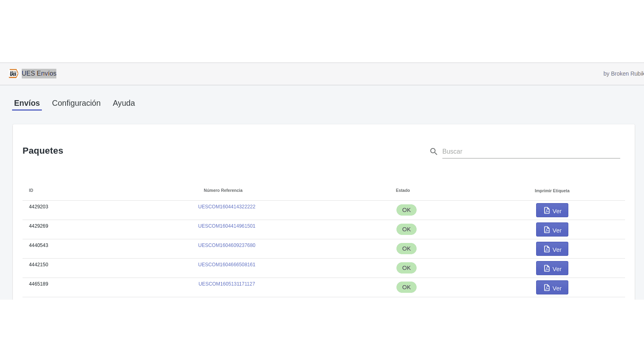Viewport: 644px width, 362px height.
Task: Open reference UESCOM1604666508161
Action: click(227, 265)
